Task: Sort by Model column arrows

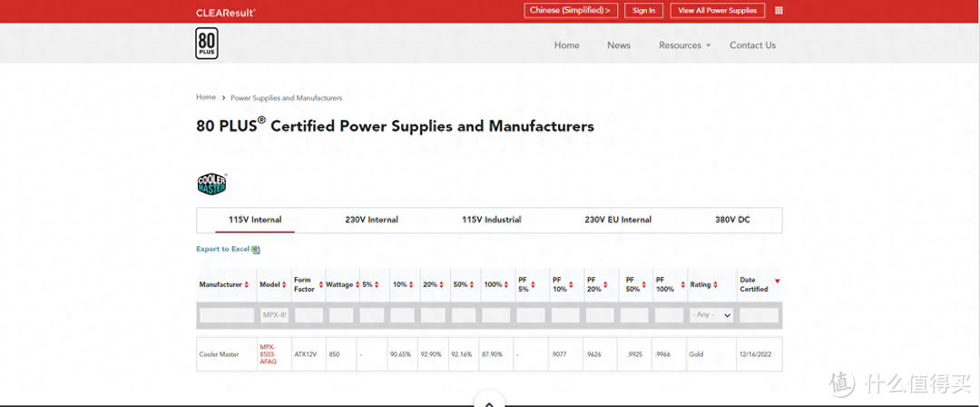Action: [x=284, y=285]
